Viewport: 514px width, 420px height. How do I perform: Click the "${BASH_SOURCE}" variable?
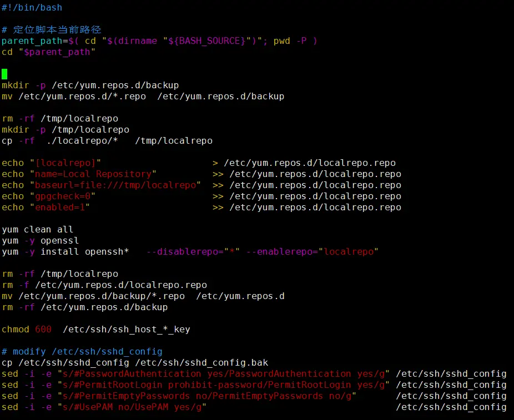click(x=207, y=41)
